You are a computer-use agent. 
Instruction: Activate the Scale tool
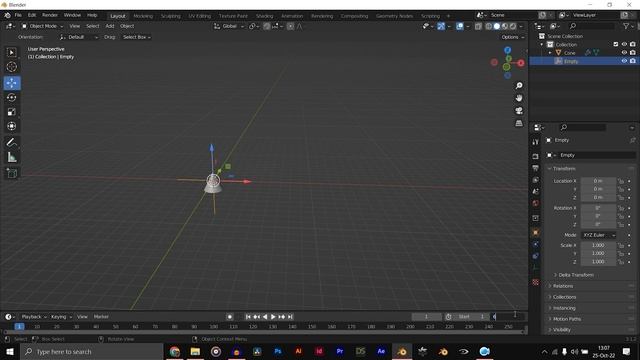pyautogui.click(x=11, y=112)
